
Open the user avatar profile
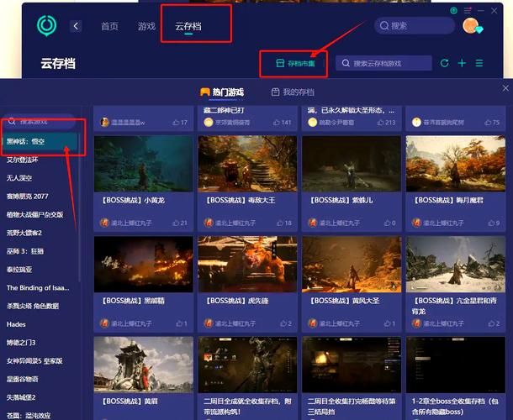(x=471, y=26)
